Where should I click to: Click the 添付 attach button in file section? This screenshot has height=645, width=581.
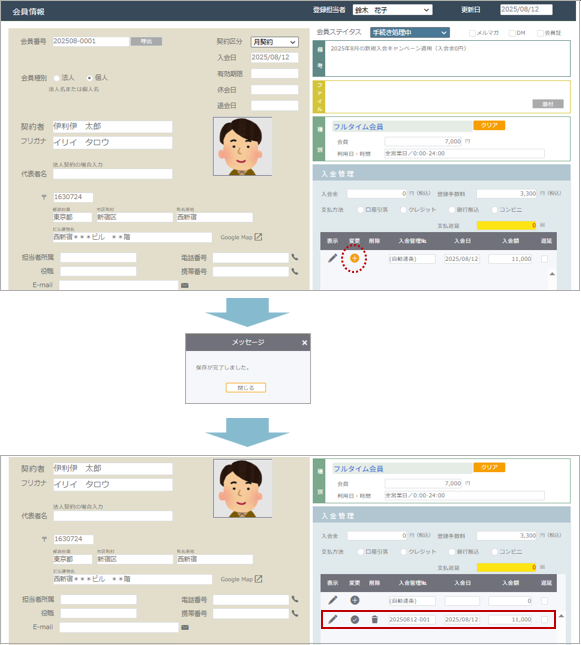548,104
